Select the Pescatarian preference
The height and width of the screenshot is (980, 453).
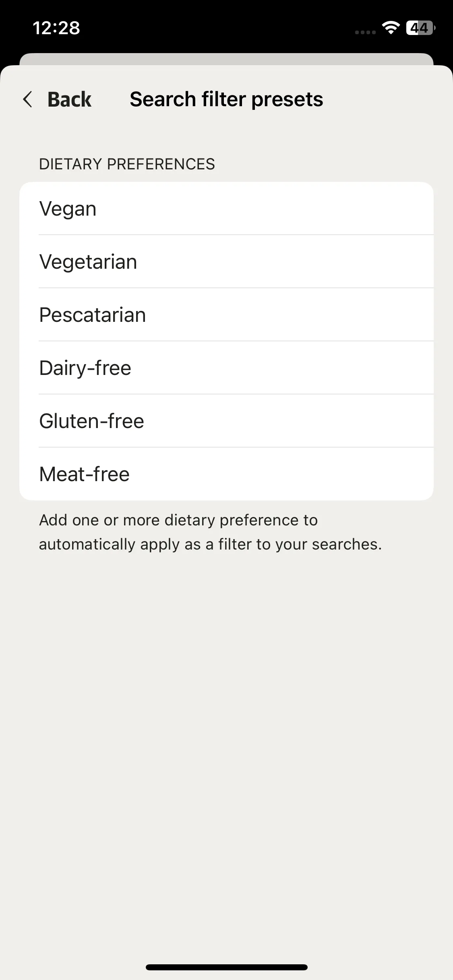[x=226, y=315]
